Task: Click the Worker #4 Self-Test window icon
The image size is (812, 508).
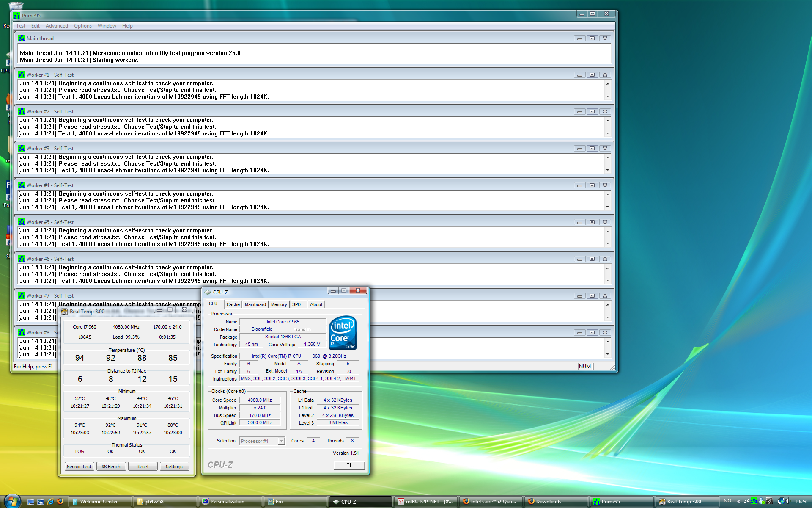Action: coord(22,185)
